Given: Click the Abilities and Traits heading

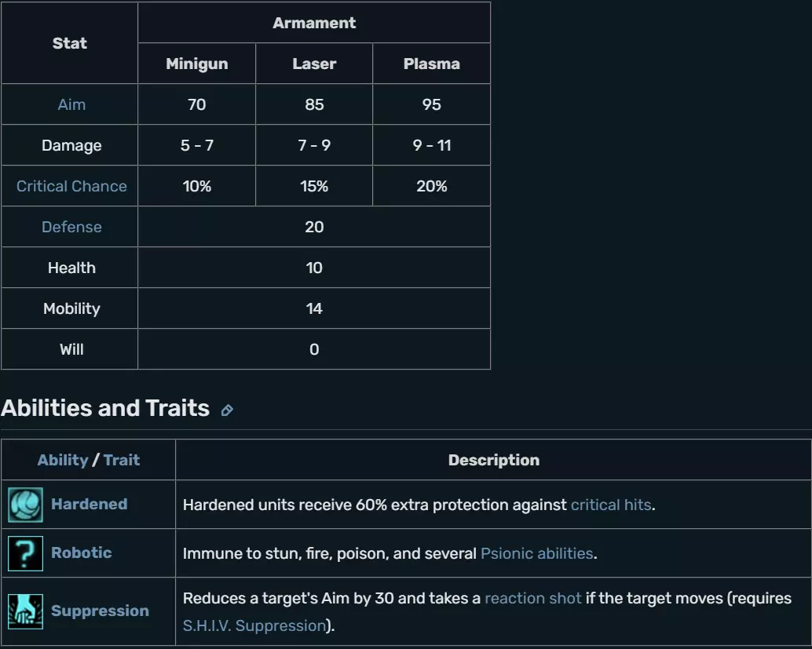Looking at the screenshot, I should (x=105, y=408).
